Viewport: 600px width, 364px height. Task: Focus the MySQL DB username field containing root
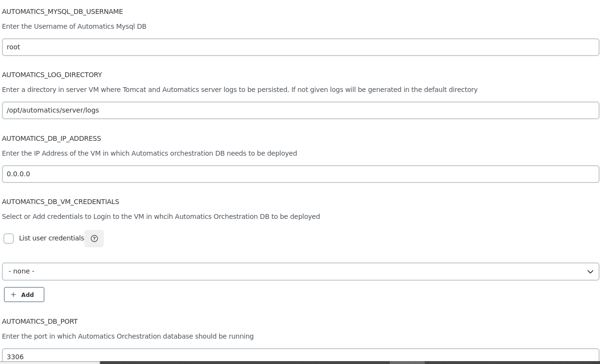pyautogui.click(x=300, y=47)
